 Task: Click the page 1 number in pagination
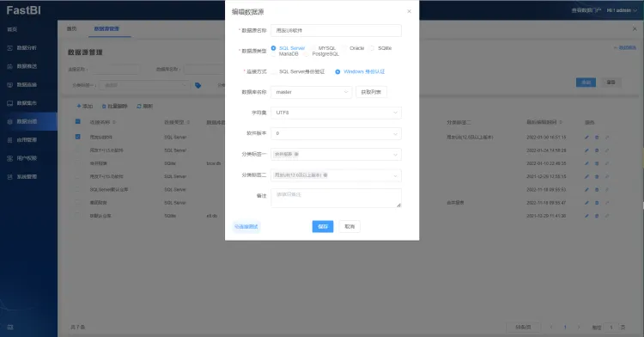point(565,328)
